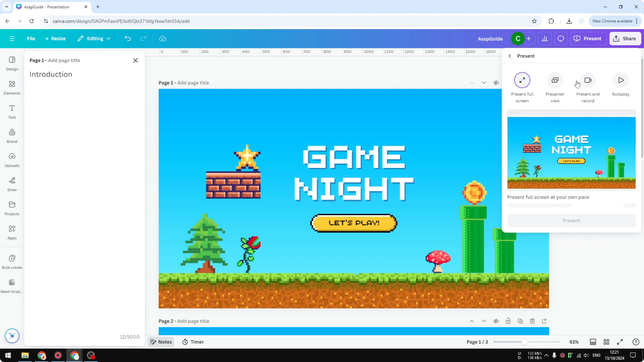Choose Autoplay presentation option
The width and height of the screenshot is (644, 362).
click(x=621, y=84)
